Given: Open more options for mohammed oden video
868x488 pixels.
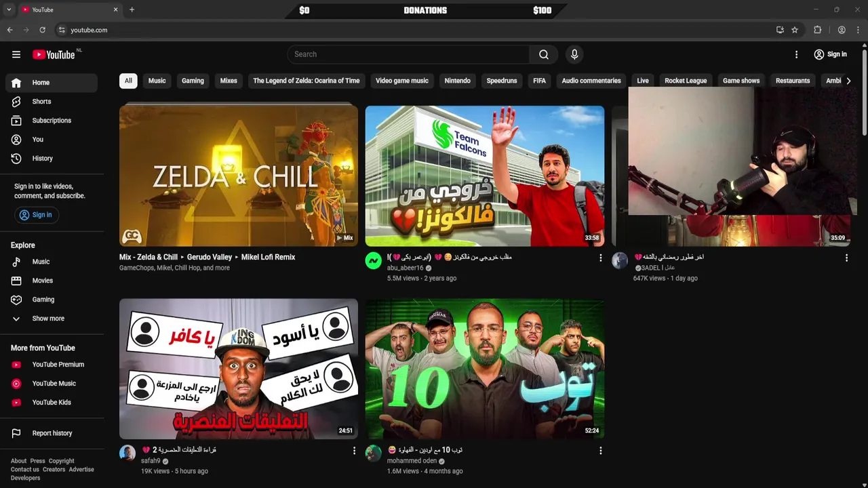Looking at the screenshot, I should (x=600, y=451).
